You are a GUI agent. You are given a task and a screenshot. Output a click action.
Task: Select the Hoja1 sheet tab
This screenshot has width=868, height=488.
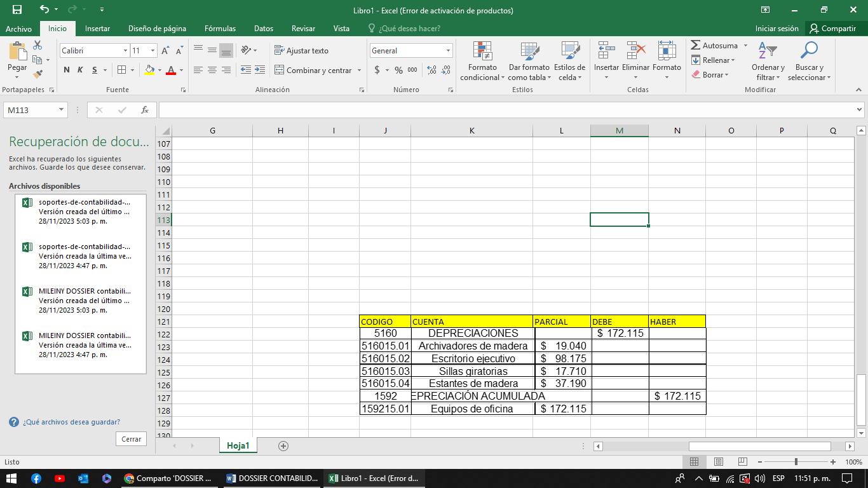coord(238,446)
